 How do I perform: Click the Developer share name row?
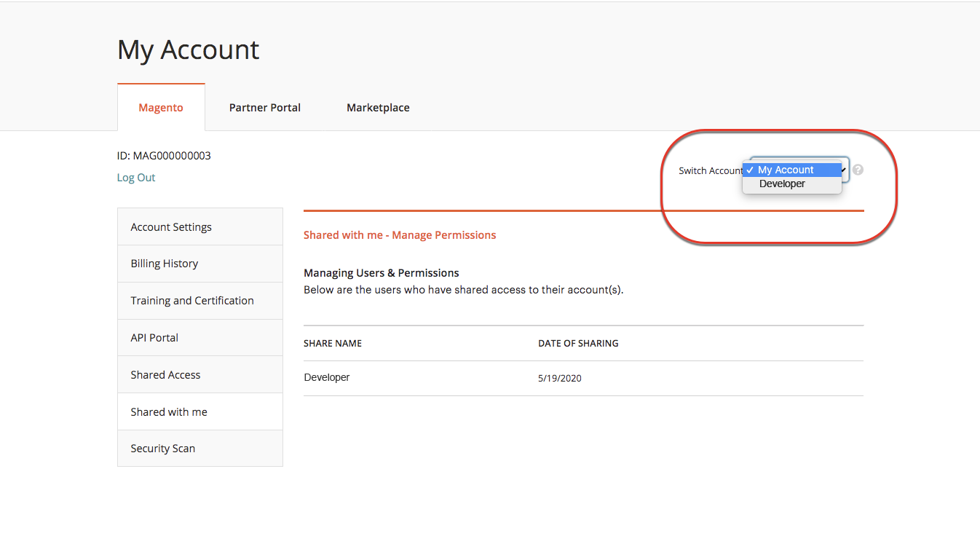point(583,378)
